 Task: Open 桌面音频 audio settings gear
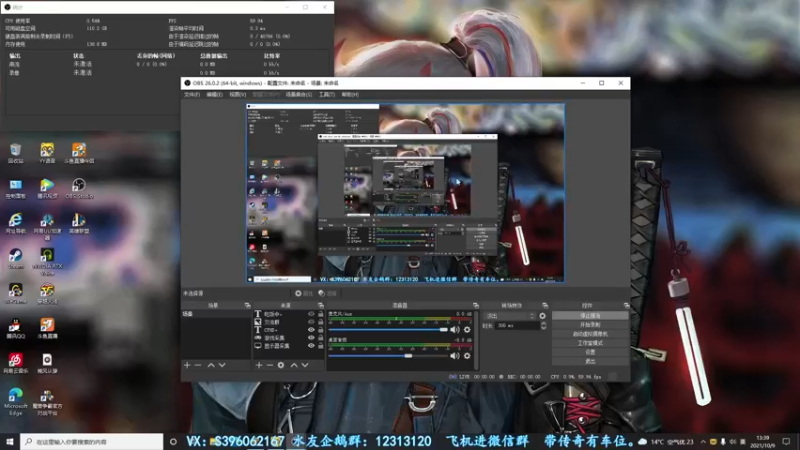(x=467, y=356)
